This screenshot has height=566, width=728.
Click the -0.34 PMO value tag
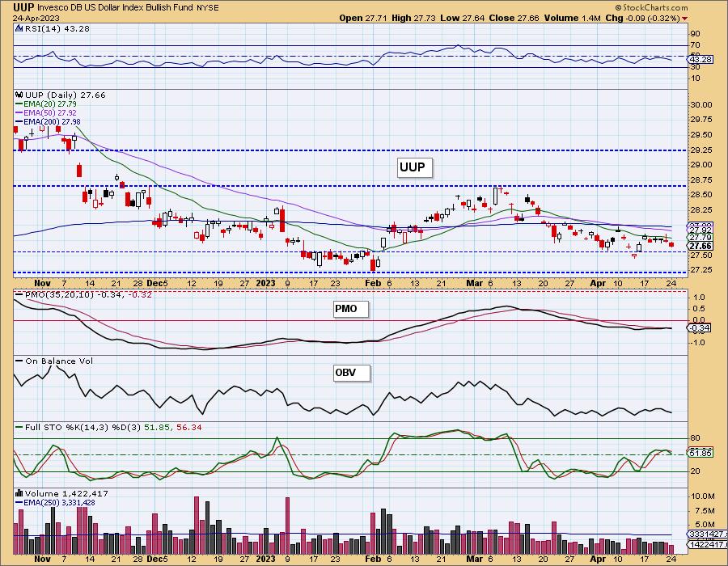pyautogui.click(x=699, y=328)
